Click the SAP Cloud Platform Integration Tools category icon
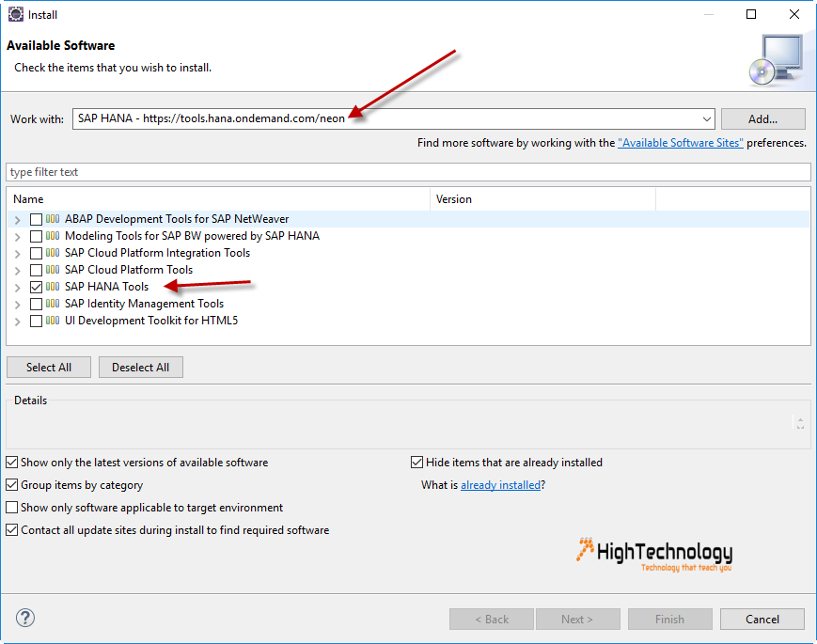The width and height of the screenshot is (817, 644). tap(53, 253)
